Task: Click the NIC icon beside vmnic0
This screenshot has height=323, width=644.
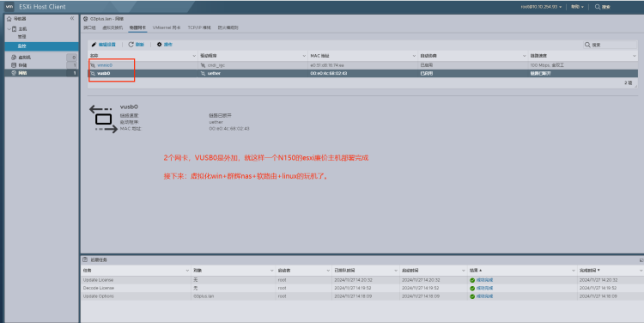Action: 93,65
